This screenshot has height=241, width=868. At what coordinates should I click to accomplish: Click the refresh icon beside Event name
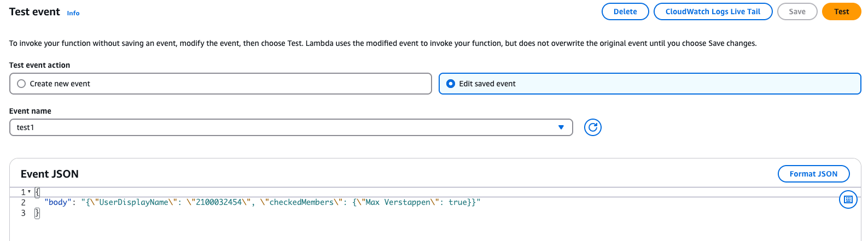(592, 127)
